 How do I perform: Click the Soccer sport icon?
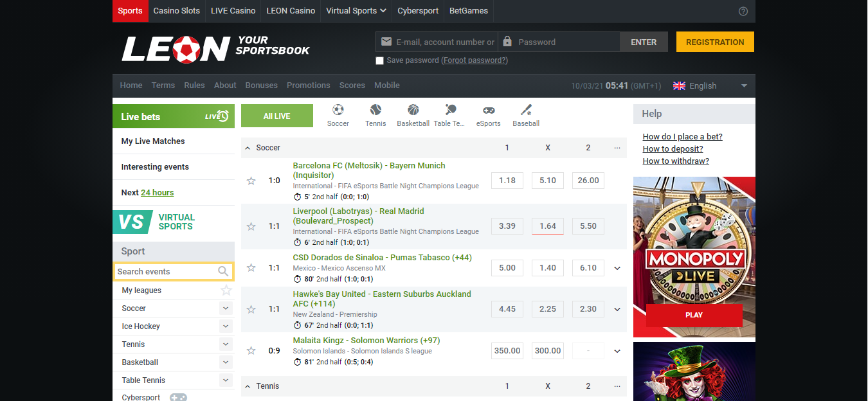(338, 110)
